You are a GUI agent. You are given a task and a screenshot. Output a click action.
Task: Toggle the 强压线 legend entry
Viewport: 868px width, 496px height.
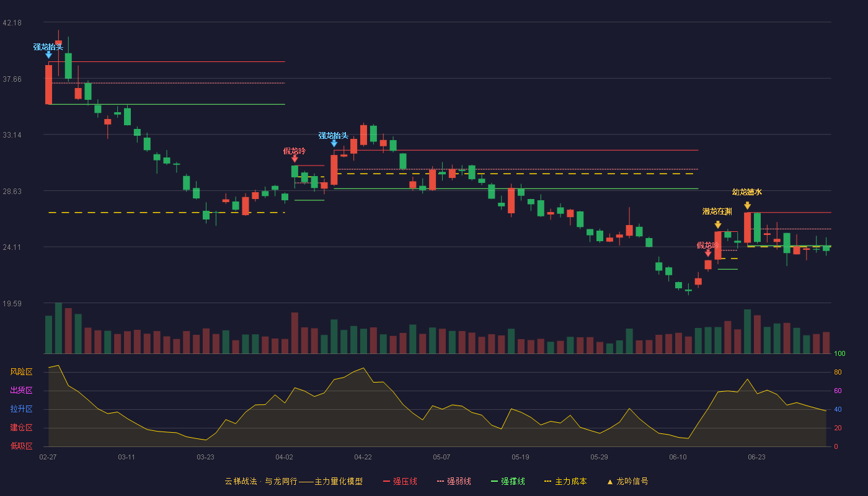click(x=400, y=481)
